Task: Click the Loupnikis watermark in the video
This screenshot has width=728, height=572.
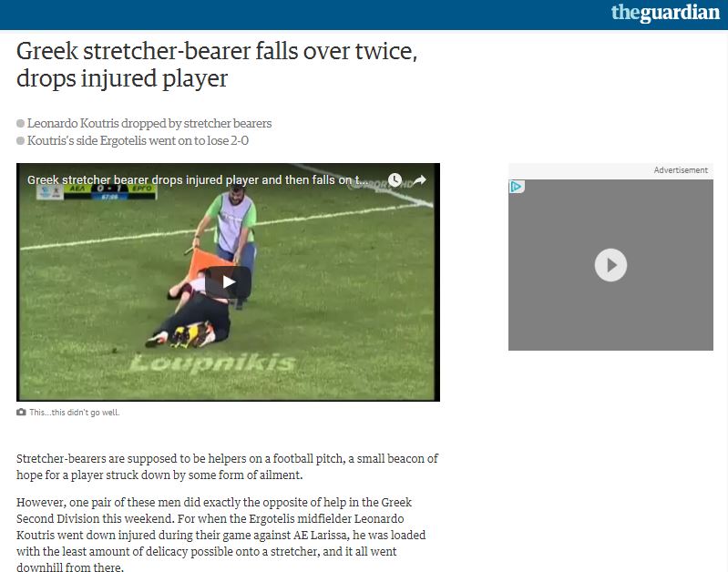Action: tap(212, 363)
